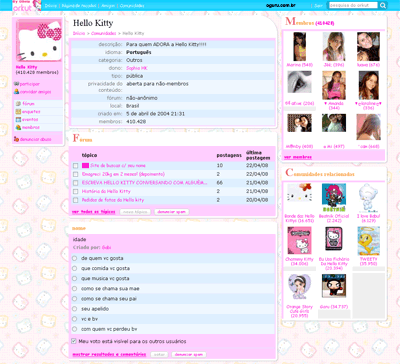
Task: Open the Garu community image
Action: tap(334, 286)
